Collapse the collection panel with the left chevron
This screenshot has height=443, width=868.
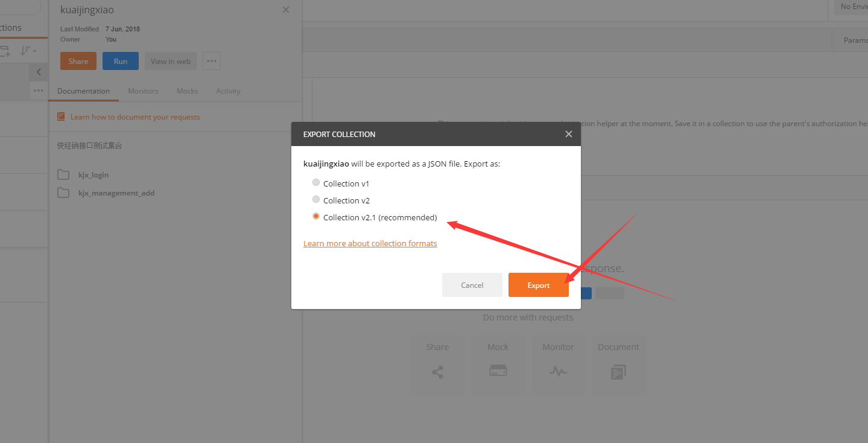pos(39,72)
